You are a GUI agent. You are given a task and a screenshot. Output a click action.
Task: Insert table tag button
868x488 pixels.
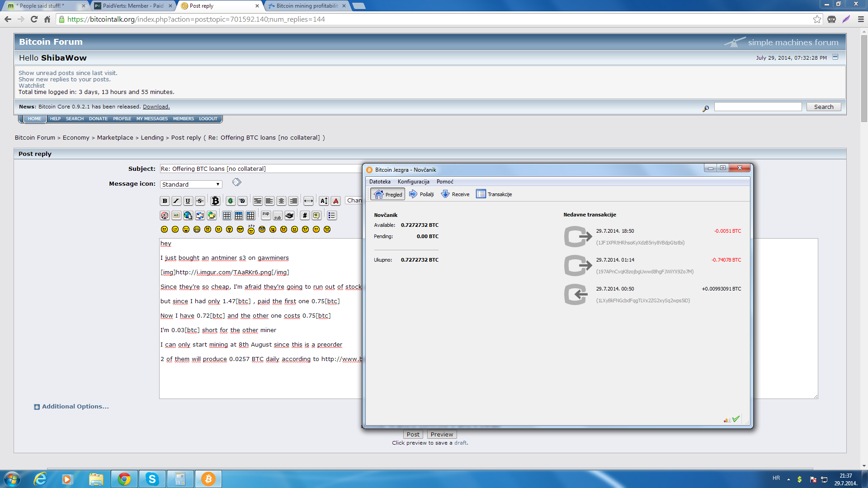tap(227, 216)
